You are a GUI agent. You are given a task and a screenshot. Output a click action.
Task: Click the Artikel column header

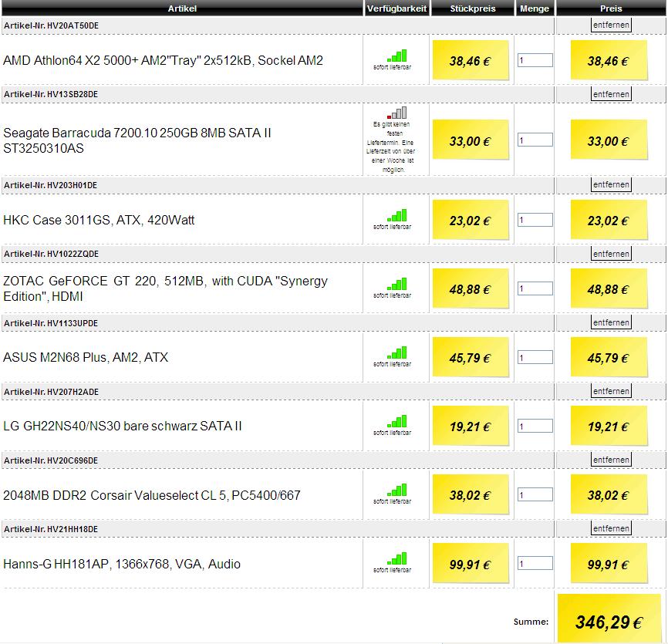(182, 8)
